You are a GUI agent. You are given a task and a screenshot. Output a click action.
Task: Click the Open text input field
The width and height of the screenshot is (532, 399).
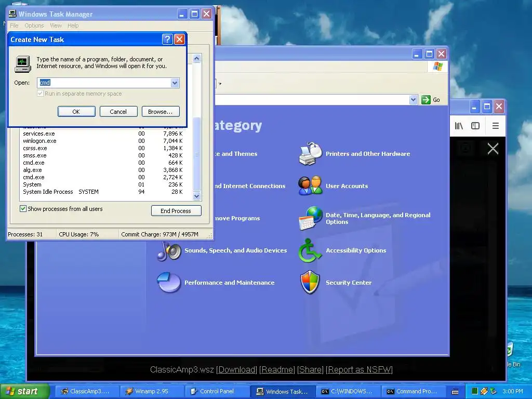[104, 83]
